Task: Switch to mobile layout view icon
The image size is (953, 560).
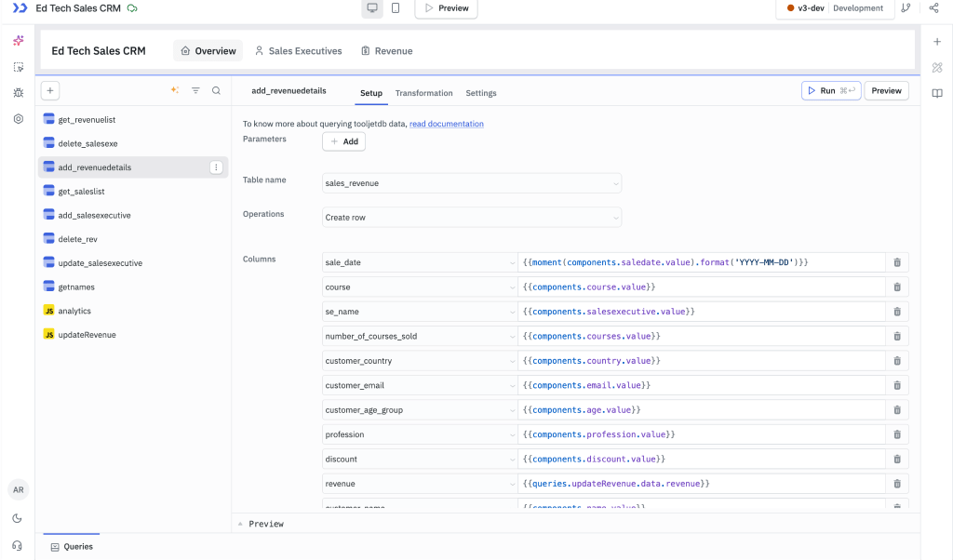Action: pos(396,7)
